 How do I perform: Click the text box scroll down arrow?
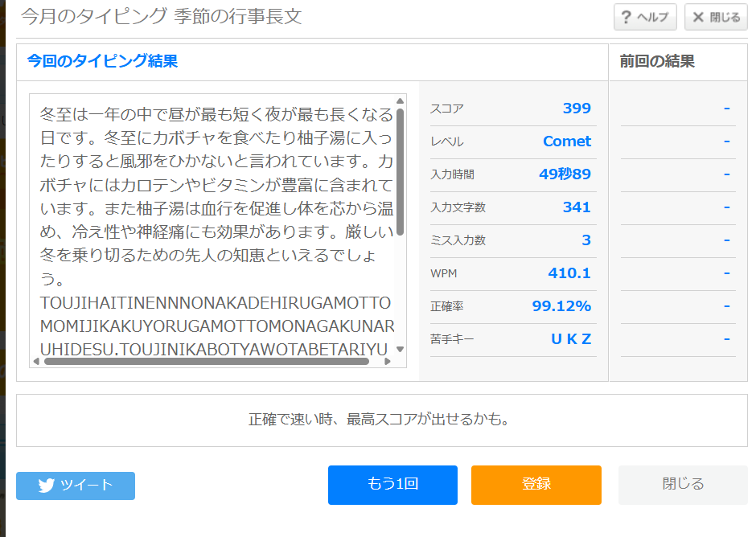coord(401,349)
